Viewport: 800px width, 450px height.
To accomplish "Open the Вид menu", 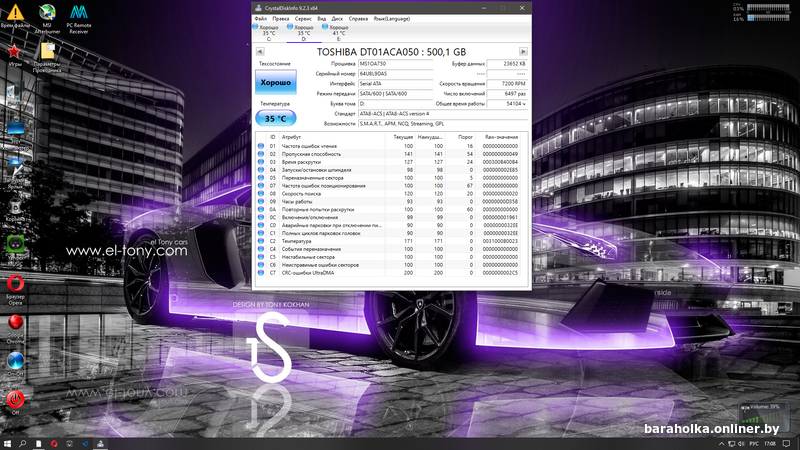I will click(321, 18).
